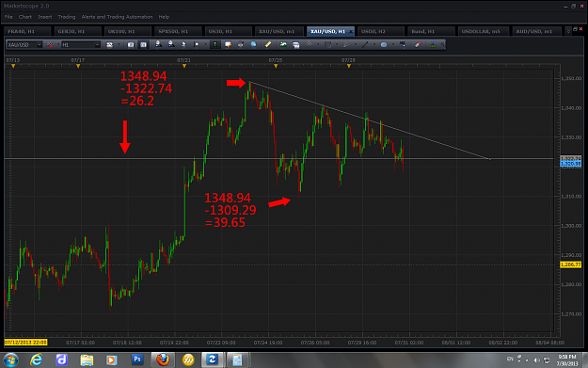Switch to the FRA40, H1 chart tab

coord(26,31)
